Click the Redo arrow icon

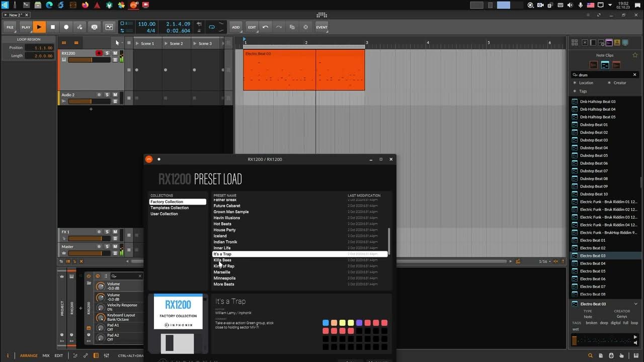tap(279, 27)
